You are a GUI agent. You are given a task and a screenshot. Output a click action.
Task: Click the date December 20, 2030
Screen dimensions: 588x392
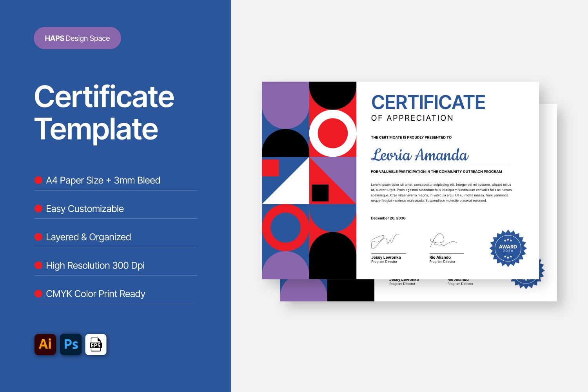pos(388,218)
